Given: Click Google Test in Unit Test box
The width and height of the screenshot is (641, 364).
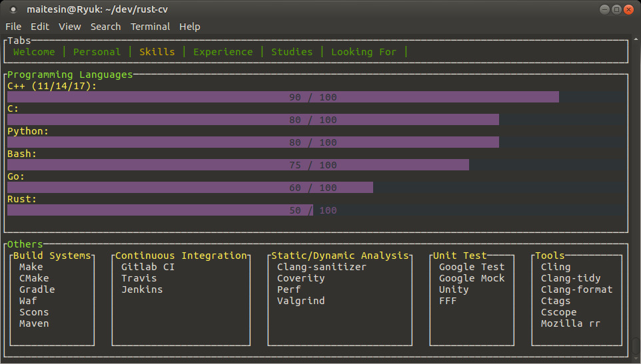Looking at the screenshot, I should coord(472,267).
